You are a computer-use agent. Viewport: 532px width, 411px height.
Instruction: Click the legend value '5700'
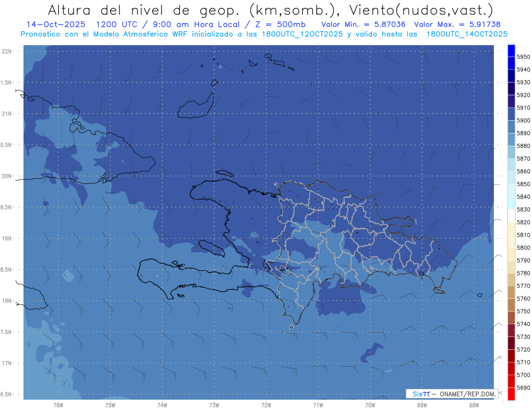[x=524, y=375]
